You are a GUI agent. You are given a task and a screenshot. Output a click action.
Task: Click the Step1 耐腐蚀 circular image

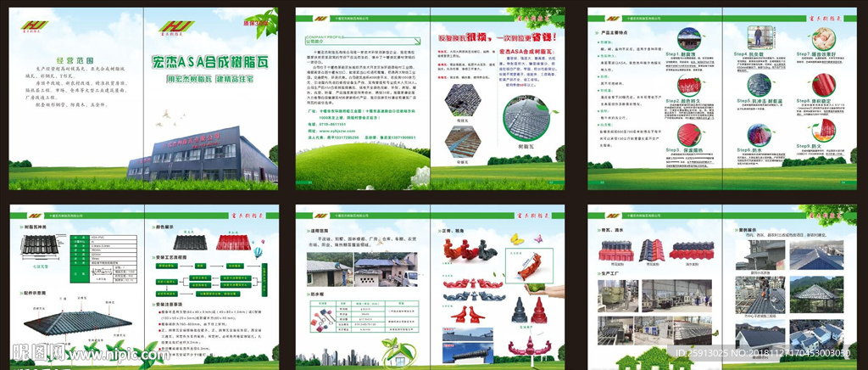[x=689, y=39]
